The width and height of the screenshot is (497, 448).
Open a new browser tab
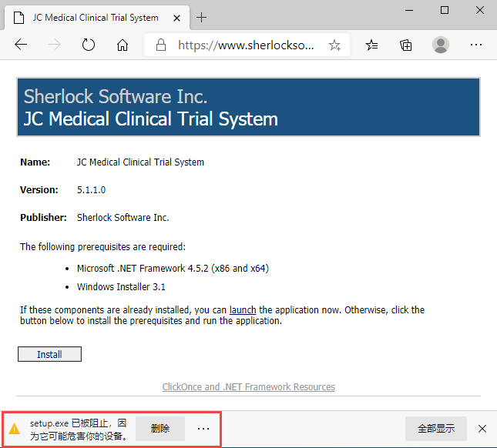(202, 17)
